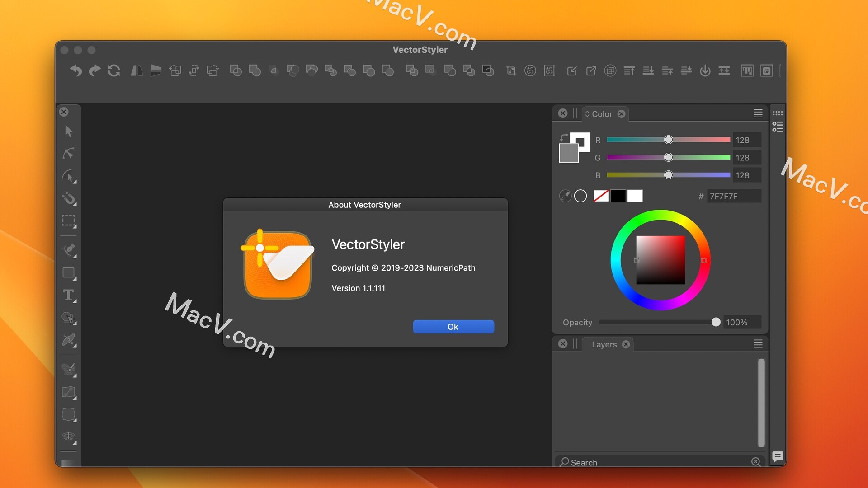Click the saturation square in color wheel

[660, 260]
